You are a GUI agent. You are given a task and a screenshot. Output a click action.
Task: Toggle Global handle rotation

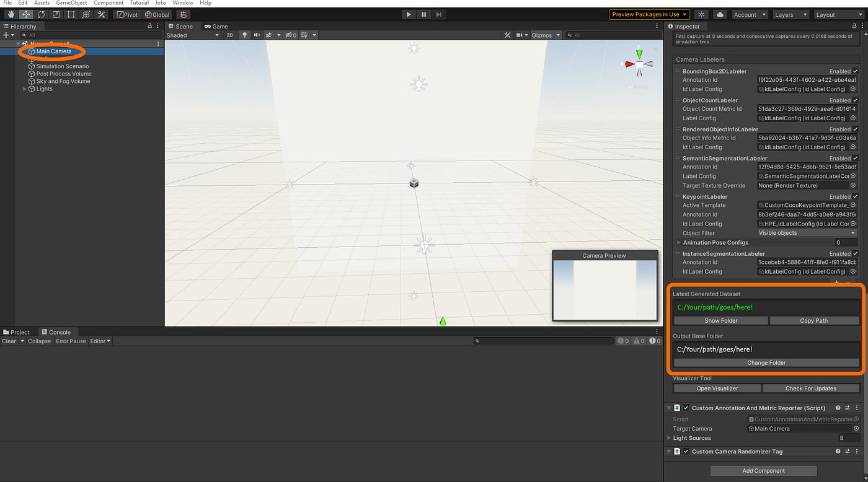coord(157,14)
